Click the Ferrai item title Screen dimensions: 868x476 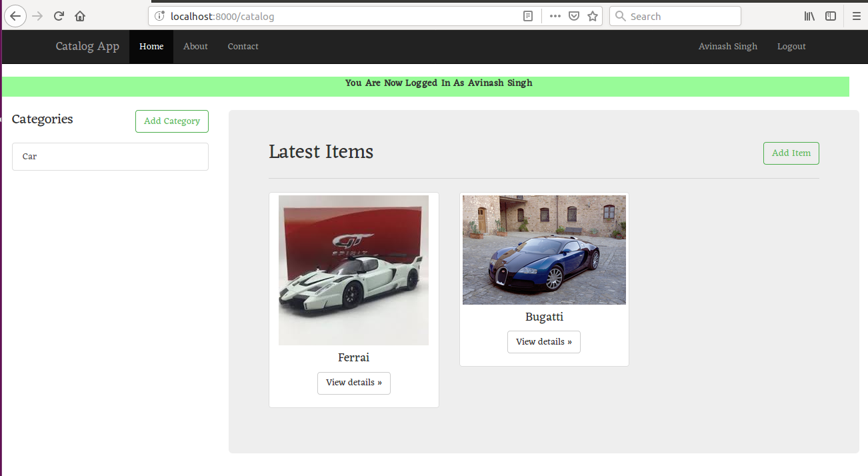(x=353, y=358)
